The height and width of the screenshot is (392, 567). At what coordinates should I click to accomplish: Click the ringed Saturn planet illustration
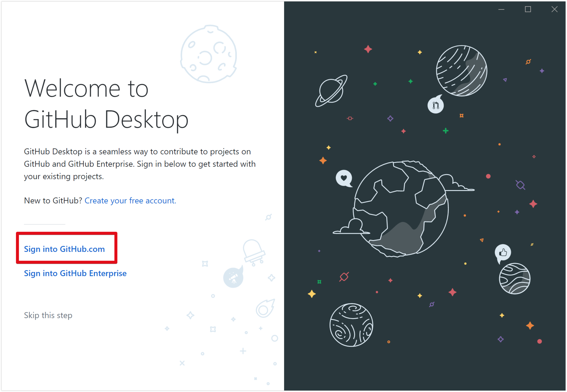click(331, 91)
